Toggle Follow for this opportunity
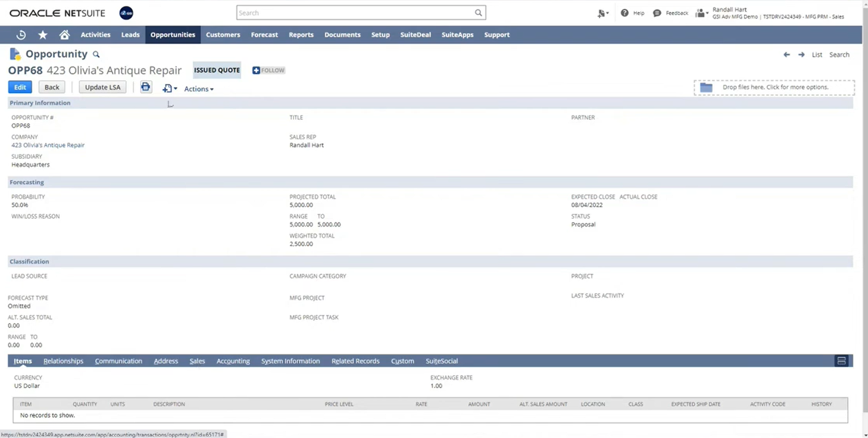Viewport: 868px width, 438px height. pos(269,70)
